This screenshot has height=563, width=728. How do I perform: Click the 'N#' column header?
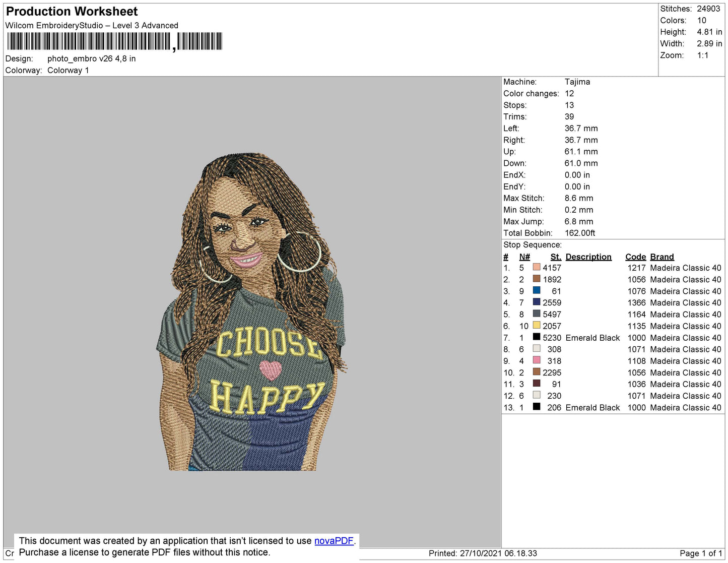524,257
